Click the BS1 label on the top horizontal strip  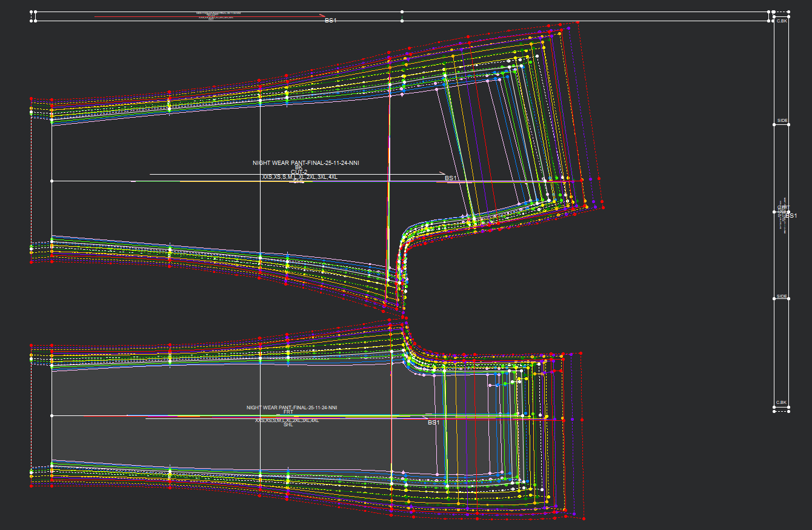click(330, 21)
